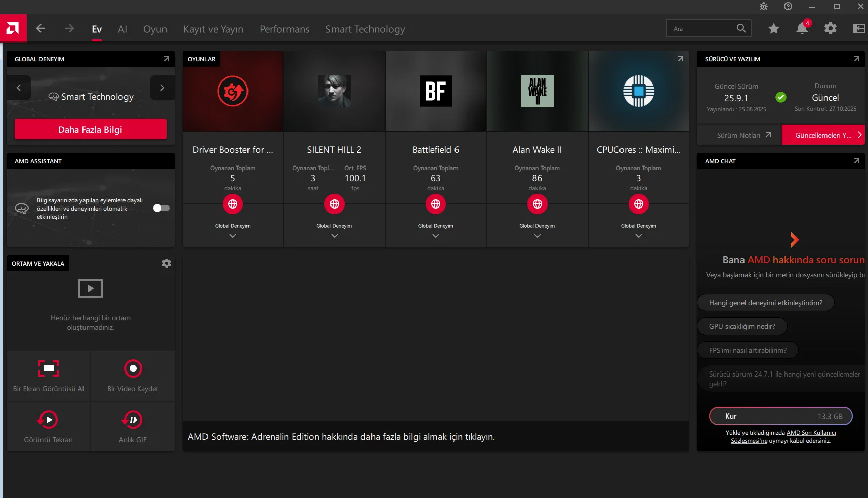Pop out the Oyunlar panel arrow

pyautogui.click(x=681, y=59)
